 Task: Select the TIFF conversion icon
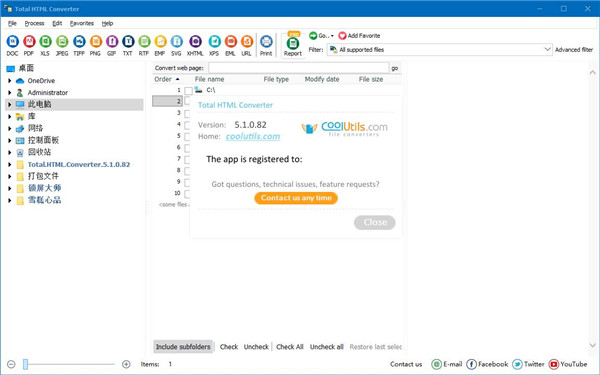[79, 41]
